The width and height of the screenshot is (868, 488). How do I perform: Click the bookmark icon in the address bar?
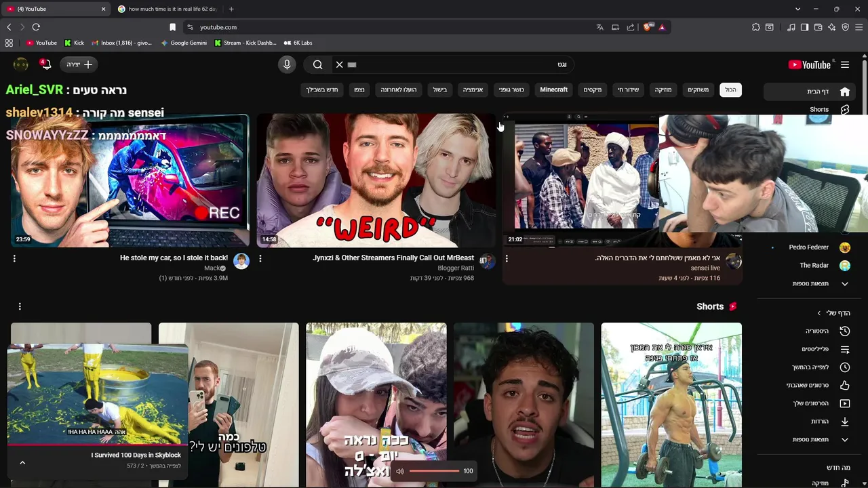click(172, 27)
